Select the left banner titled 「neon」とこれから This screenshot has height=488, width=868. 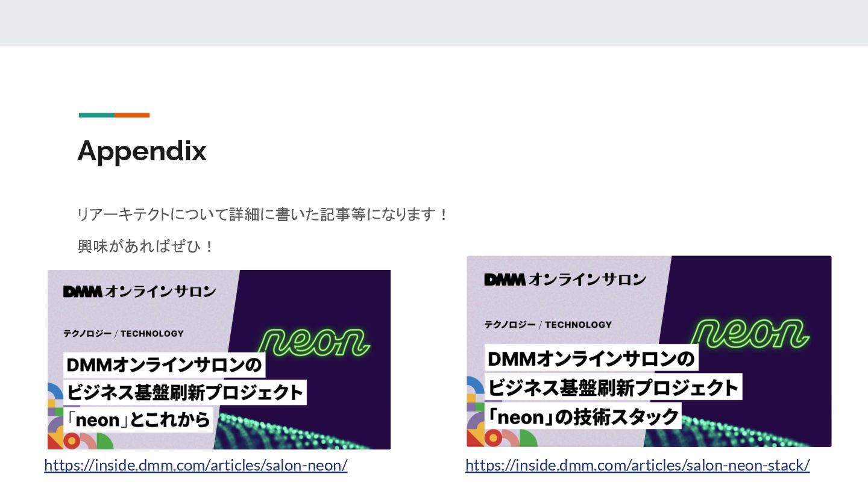click(219, 360)
